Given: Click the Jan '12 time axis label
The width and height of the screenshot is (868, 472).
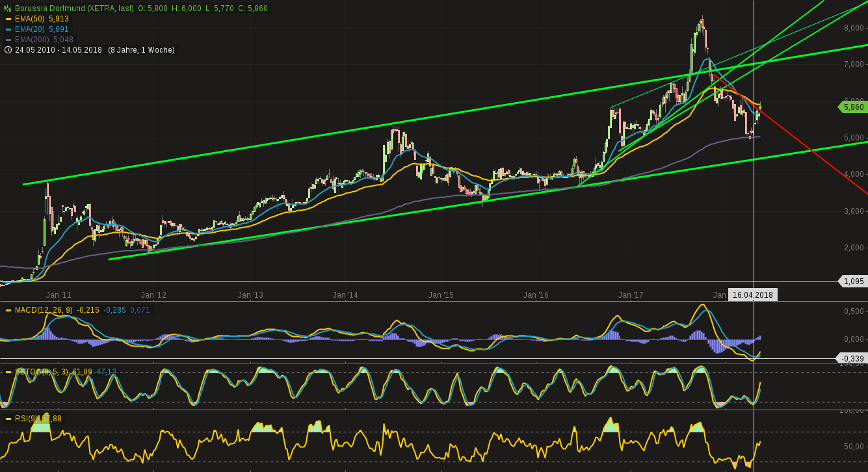Looking at the screenshot, I should pyautogui.click(x=154, y=295).
